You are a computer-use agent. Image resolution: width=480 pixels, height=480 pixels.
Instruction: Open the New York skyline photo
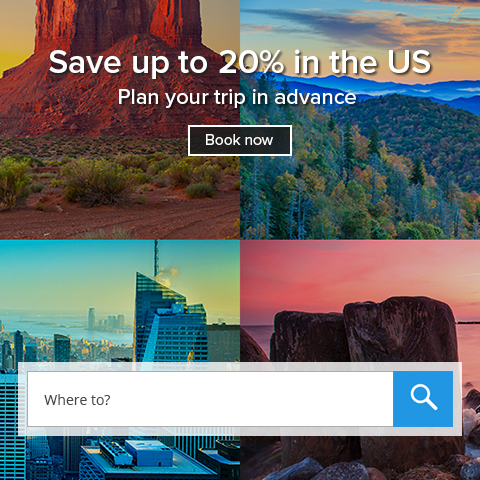click(x=120, y=300)
